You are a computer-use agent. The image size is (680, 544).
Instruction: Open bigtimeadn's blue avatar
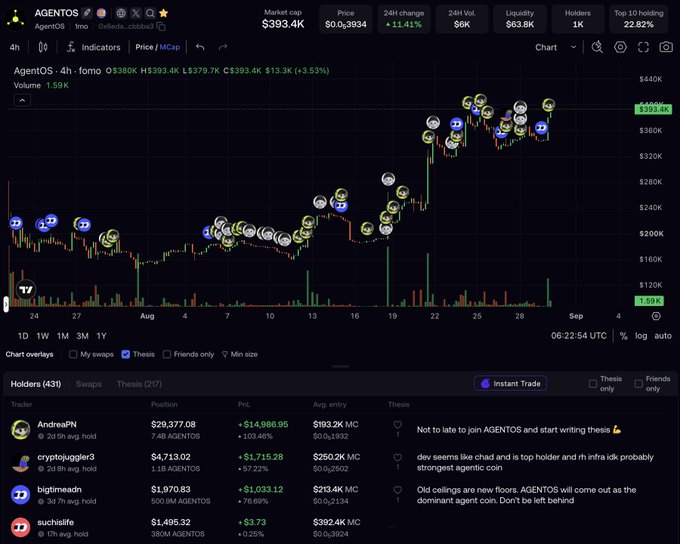click(x=20, y=495)
